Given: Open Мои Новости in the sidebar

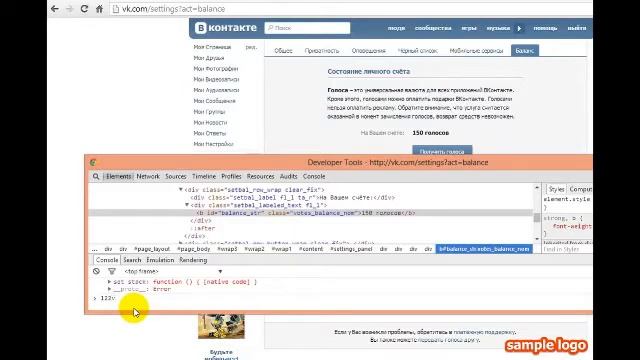Looking at the screenshot, I should (x=210, y=122).
